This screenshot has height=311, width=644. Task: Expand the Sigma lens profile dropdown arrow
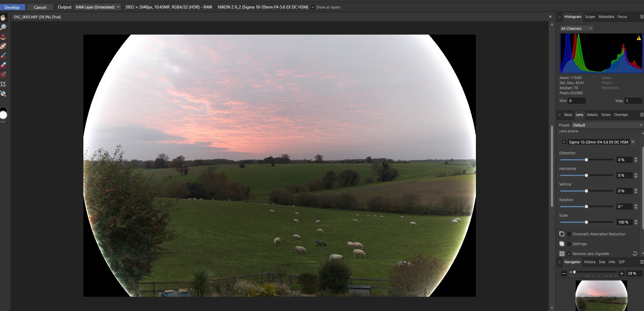pos(632,142)
